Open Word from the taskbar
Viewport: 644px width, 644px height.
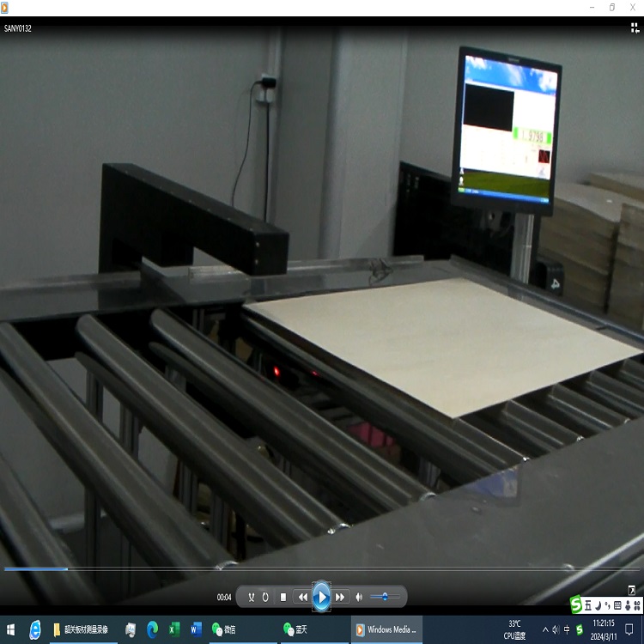(196, 629)
